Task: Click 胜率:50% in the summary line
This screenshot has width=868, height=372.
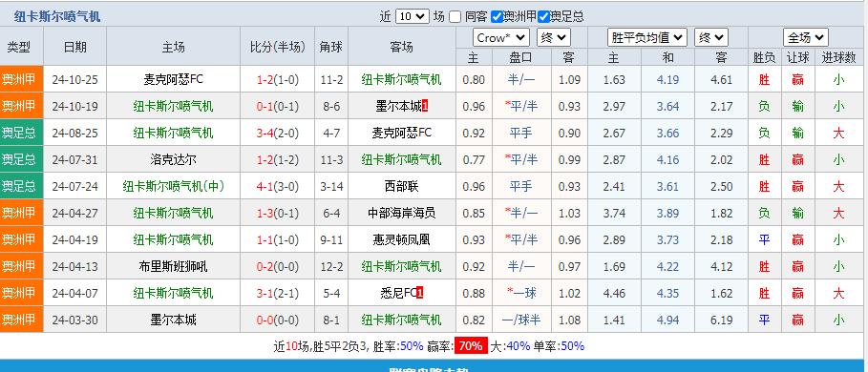Action: coord(398,346)
